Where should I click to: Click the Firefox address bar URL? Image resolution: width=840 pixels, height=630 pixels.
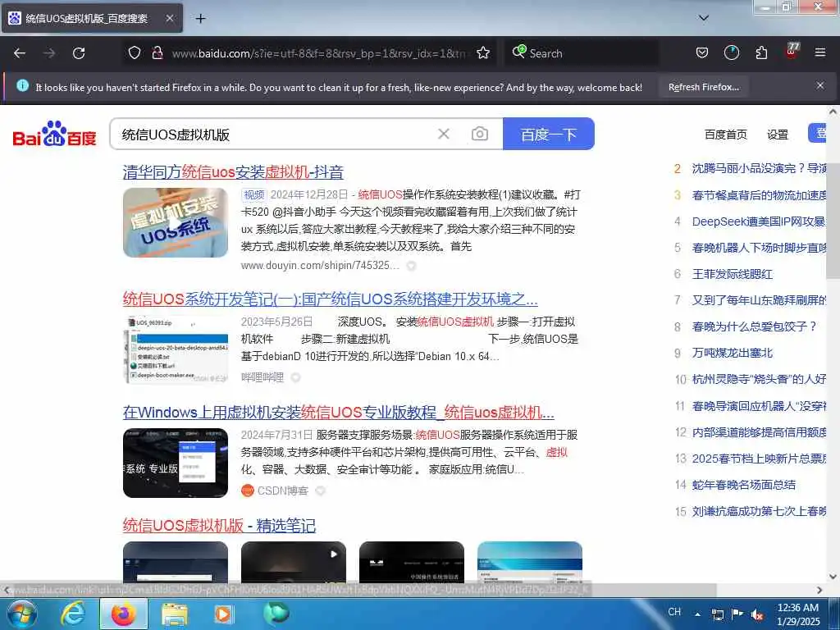click(318, 53)
